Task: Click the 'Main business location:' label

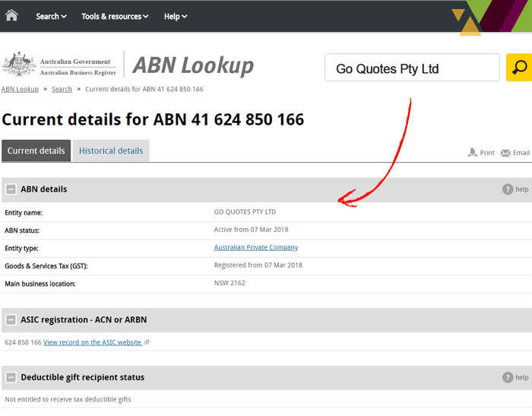Action: (x=40, y=284)
